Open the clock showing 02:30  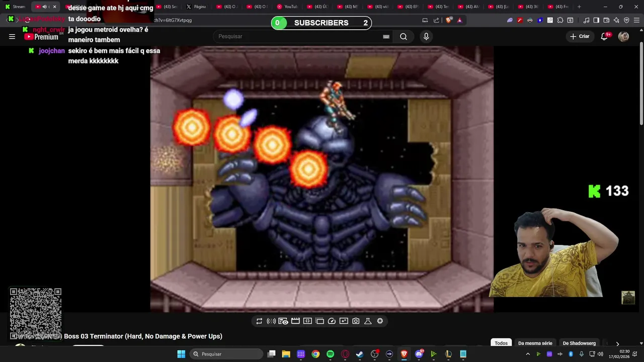(619, 354)
